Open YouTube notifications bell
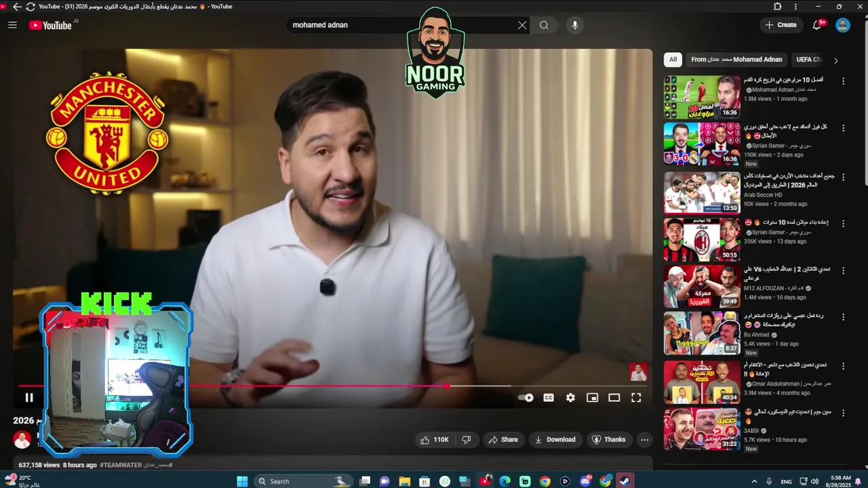Image resolution: width=868 pixels, height=488 pixels. pos(817,25)
